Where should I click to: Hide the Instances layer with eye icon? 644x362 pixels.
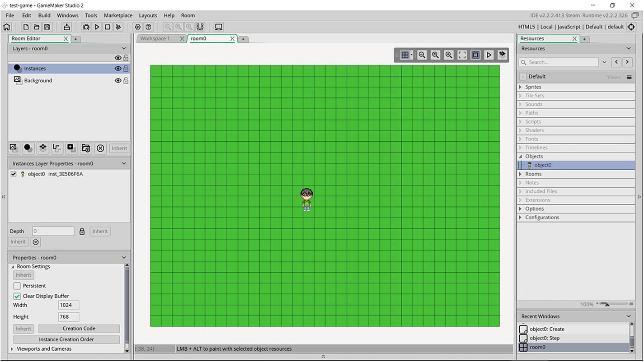[x=118, y=69]
